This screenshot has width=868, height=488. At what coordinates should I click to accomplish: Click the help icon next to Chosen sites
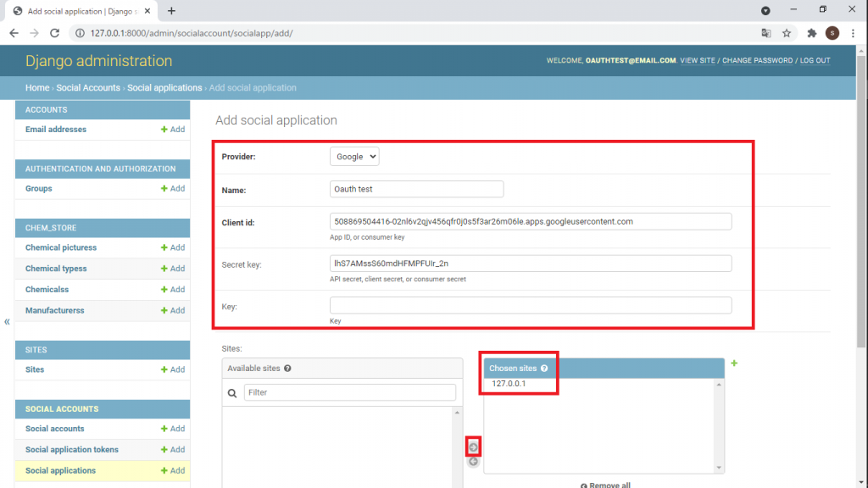(x=544, y=369)
